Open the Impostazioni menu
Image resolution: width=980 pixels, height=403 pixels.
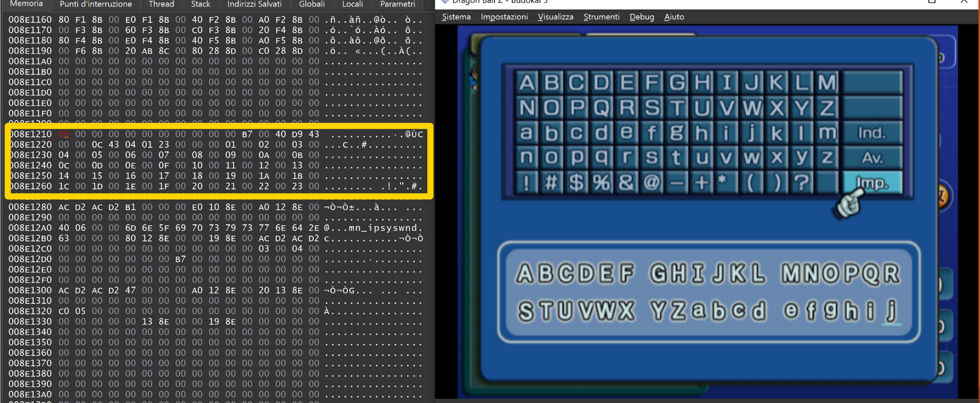[504, 17]
